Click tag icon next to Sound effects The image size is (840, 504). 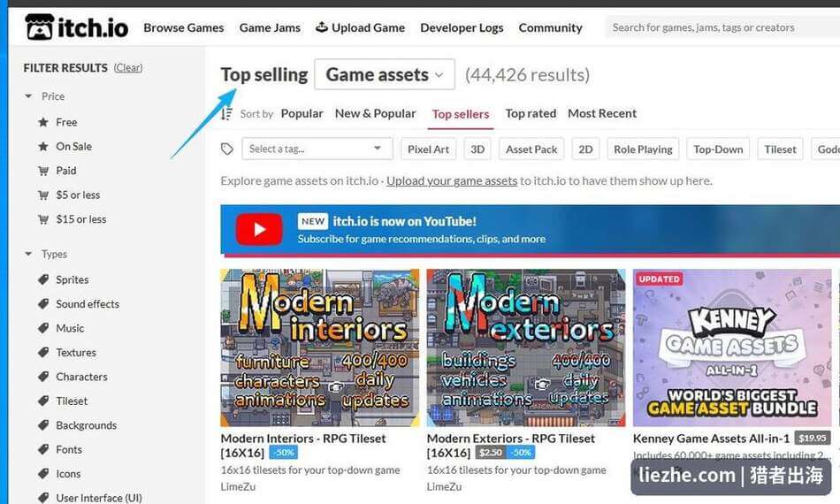pyautogui.click(x=43, y=303)
